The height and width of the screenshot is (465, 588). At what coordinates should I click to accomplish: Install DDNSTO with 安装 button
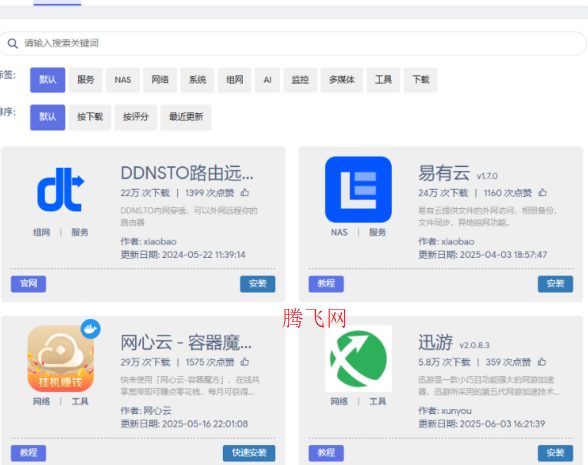(258, 284)
